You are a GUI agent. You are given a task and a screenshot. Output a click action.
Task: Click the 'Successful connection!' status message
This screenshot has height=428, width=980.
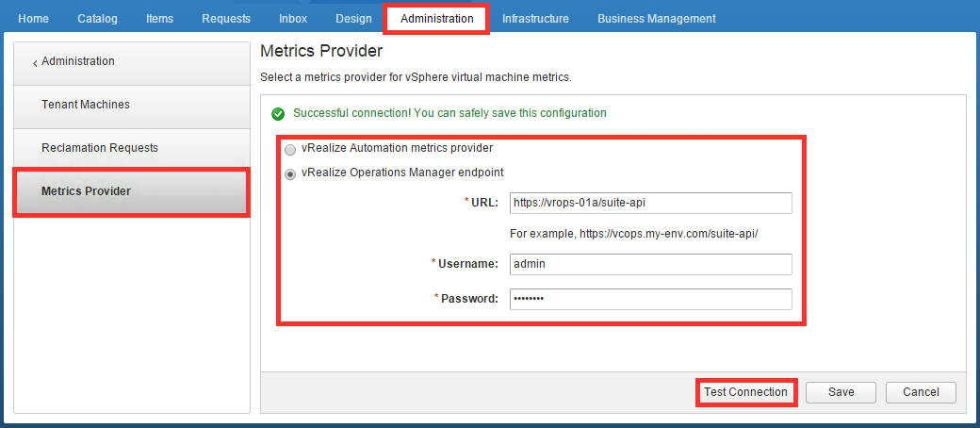pyautogui.click(x=449, y=113)
